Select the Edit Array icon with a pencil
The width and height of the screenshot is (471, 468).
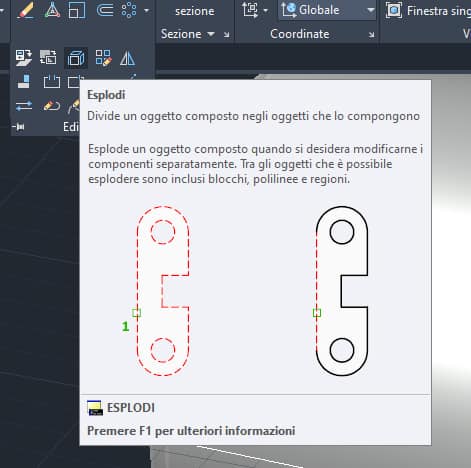103,58
